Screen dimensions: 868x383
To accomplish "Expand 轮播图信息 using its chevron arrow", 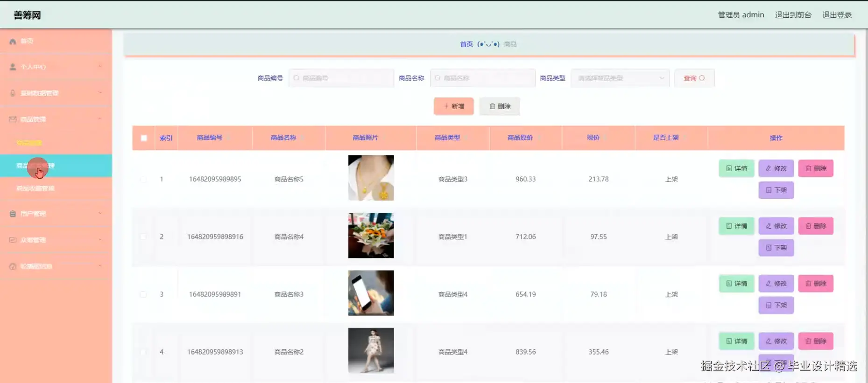I will point(100,266).
